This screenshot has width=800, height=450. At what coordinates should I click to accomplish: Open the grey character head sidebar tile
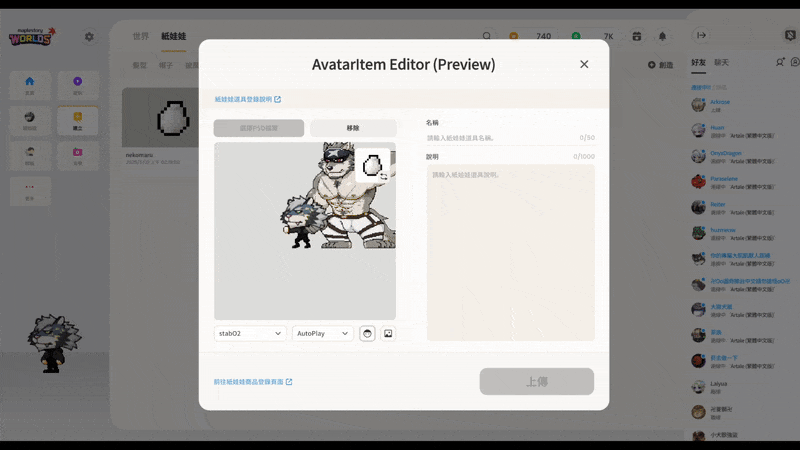30,120
